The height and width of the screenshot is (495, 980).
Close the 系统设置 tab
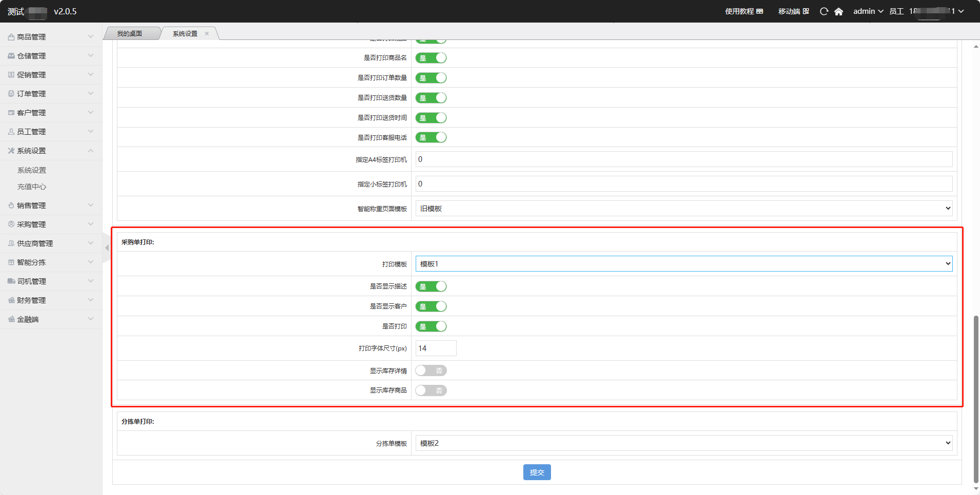207,34
